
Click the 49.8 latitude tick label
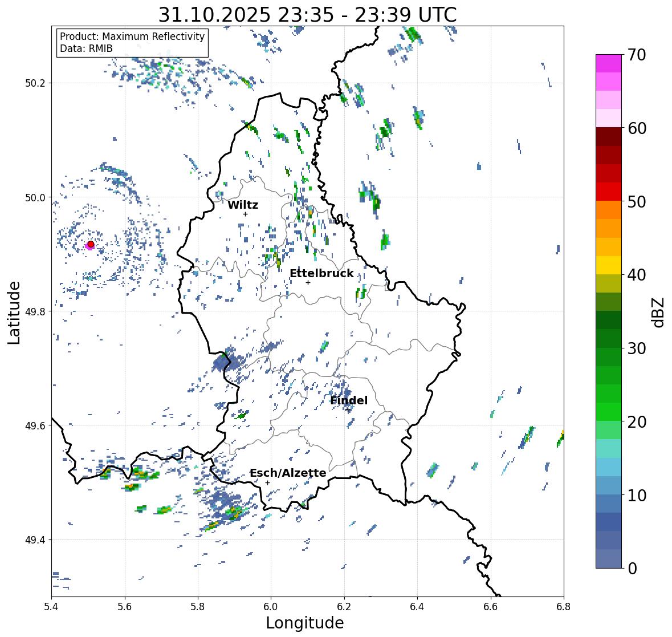pyautogui.click(x=35, y=311)
